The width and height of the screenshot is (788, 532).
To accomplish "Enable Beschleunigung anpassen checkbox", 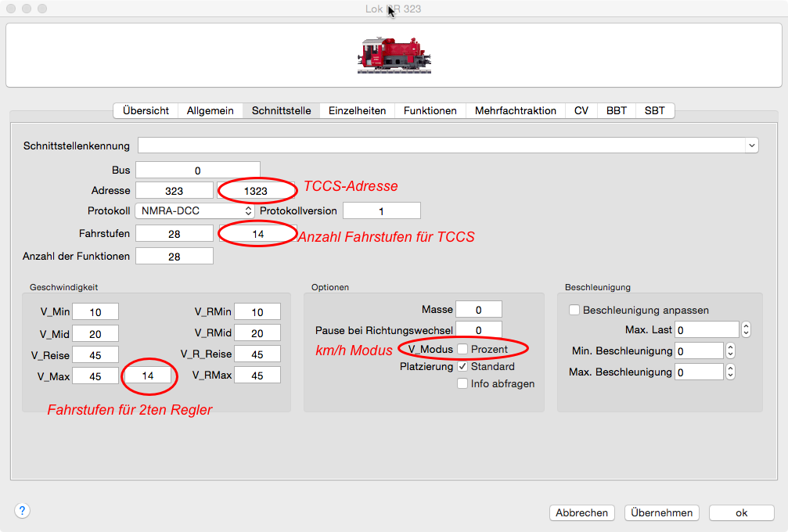I will (574, 310).
